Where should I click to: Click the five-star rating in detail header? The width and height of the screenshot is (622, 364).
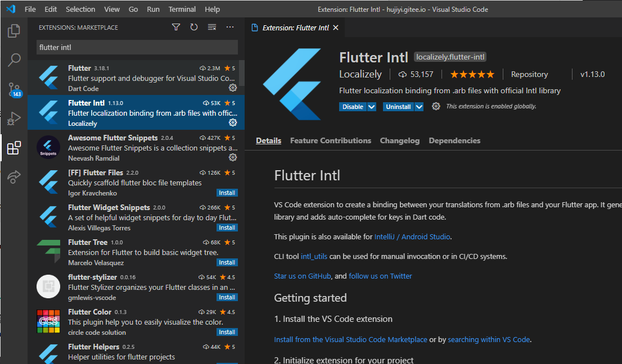(472, 75)
